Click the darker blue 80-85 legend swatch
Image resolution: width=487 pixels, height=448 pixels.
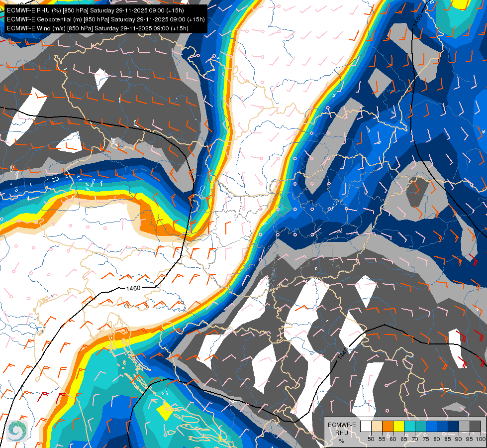click(x=442, y=426)
